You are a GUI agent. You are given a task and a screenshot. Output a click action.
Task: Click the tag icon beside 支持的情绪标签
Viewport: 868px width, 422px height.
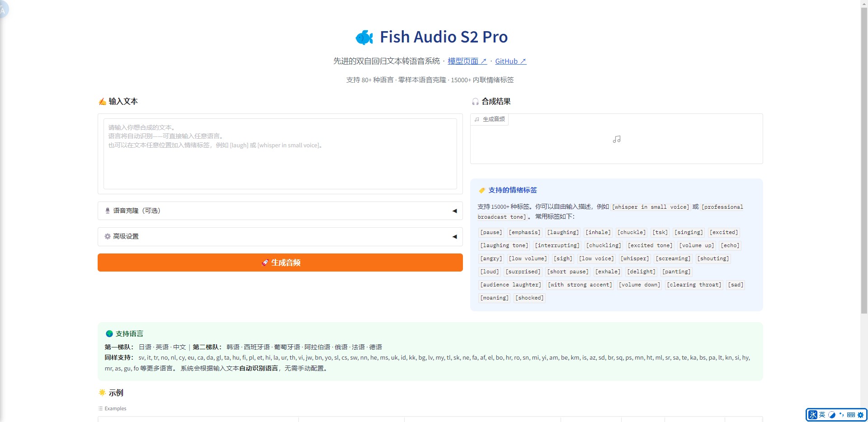[x=482, y=190]
